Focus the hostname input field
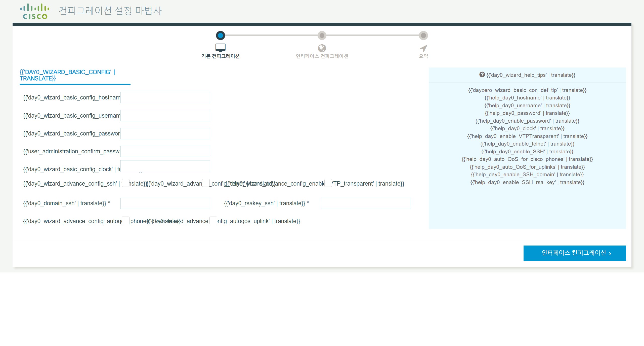The image size is (644, 346). tap(165, 97)
